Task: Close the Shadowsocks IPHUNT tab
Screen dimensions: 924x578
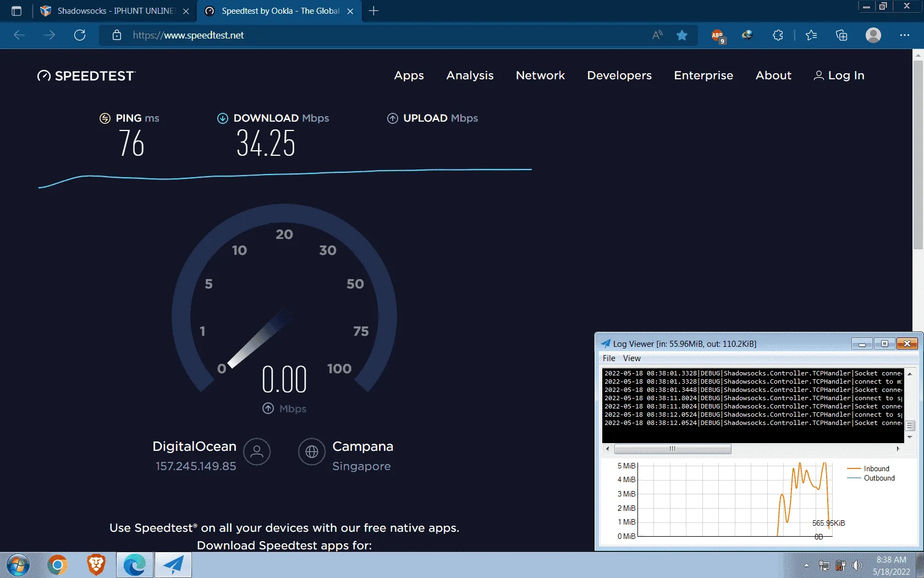Action: pyautogui.click(x=186, y=11)
